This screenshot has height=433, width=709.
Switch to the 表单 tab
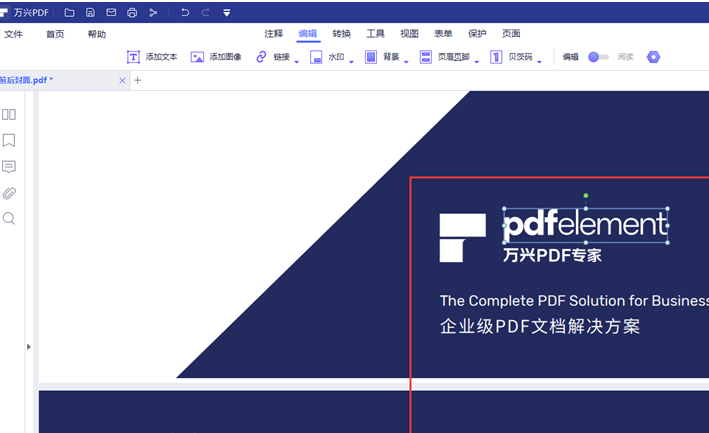(x=443, y=34)
